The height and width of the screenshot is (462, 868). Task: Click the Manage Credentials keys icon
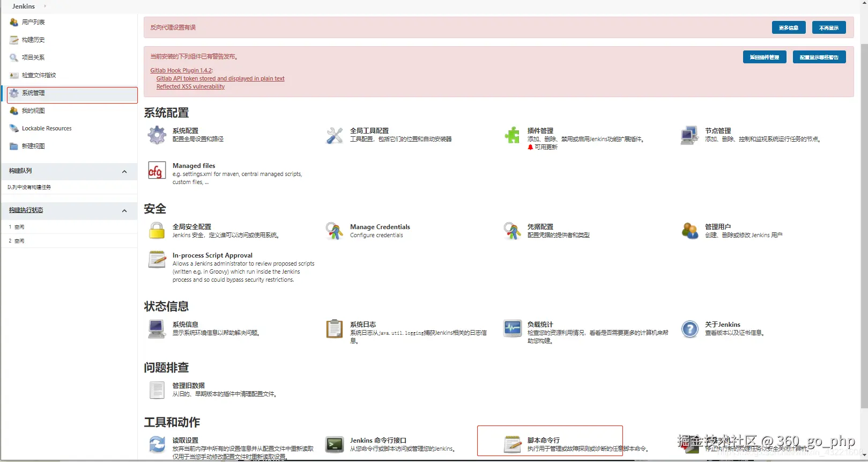(335, 231)
